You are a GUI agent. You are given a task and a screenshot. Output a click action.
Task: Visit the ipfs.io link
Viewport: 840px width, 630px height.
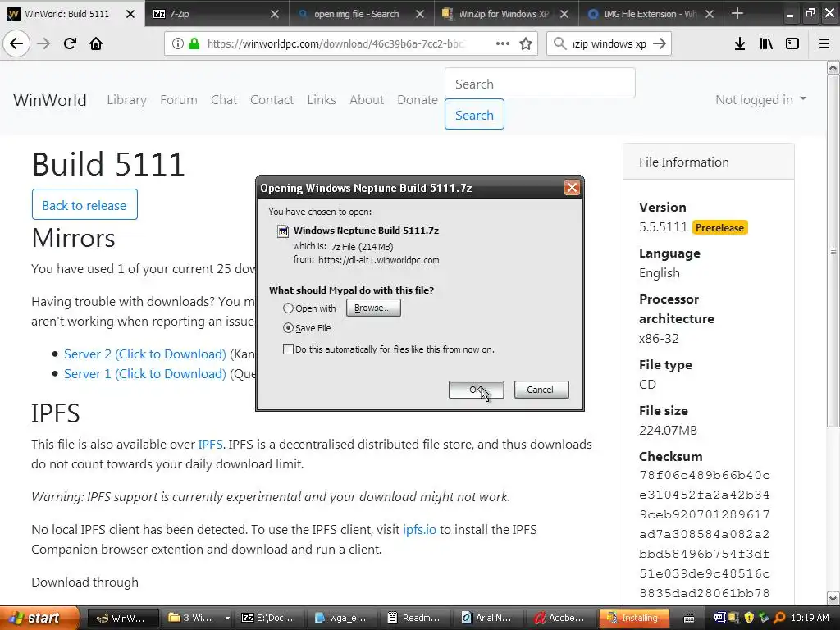419,529
